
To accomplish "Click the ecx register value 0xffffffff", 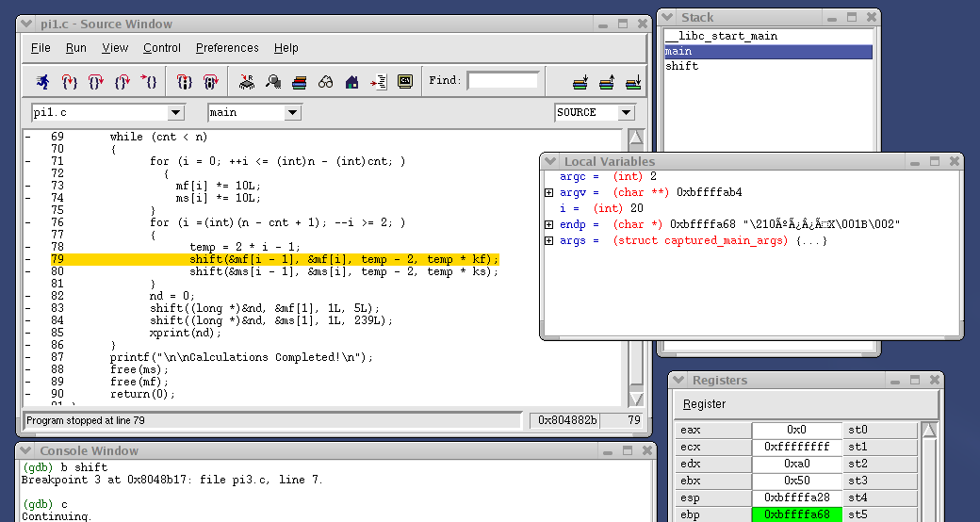I will pos(797,447).
